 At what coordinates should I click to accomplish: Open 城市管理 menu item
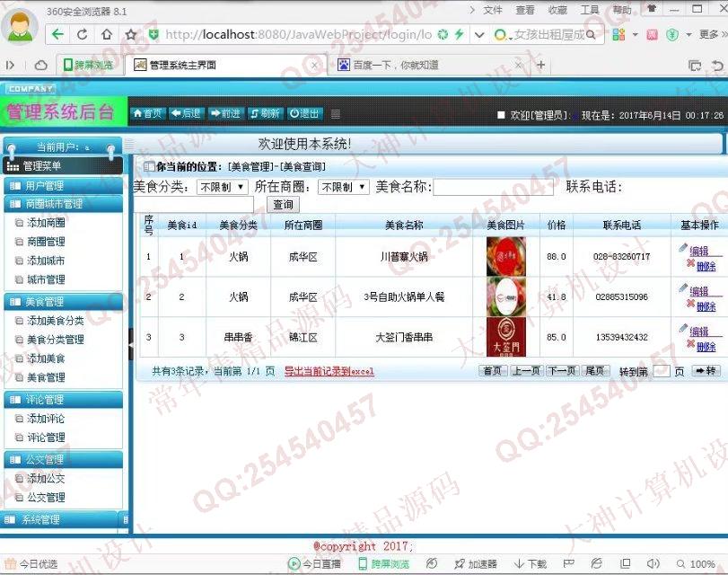tap(46, 279)
